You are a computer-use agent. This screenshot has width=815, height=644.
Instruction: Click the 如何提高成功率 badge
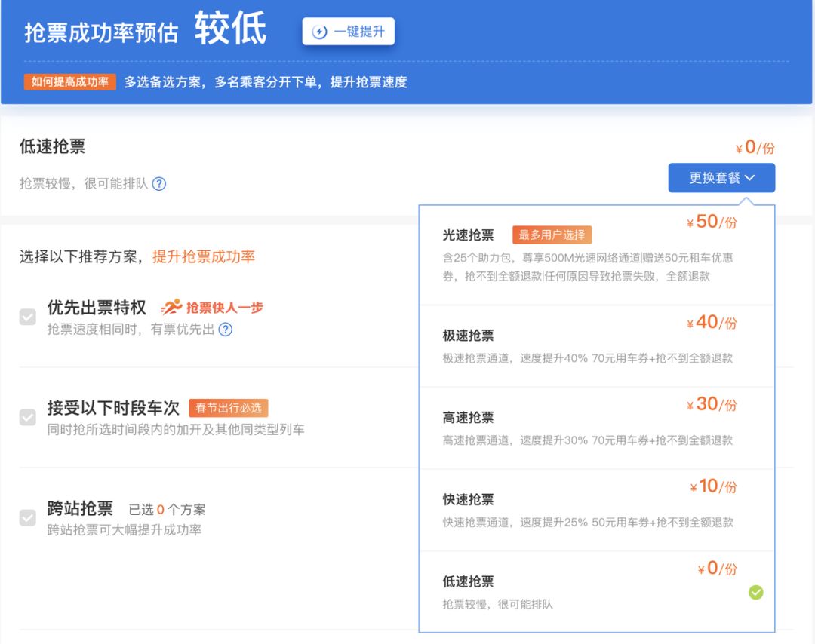click(69, 81)
